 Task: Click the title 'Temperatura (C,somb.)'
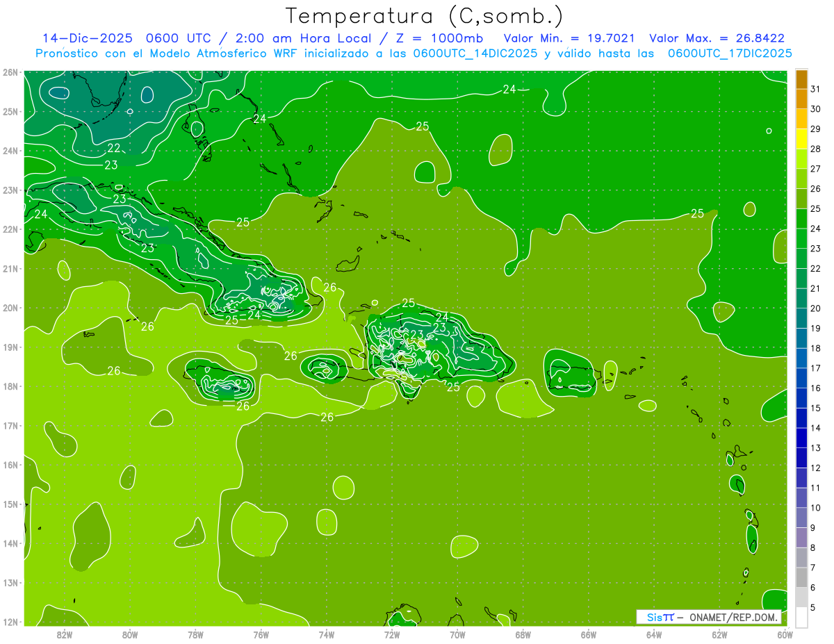pos(425,17)
